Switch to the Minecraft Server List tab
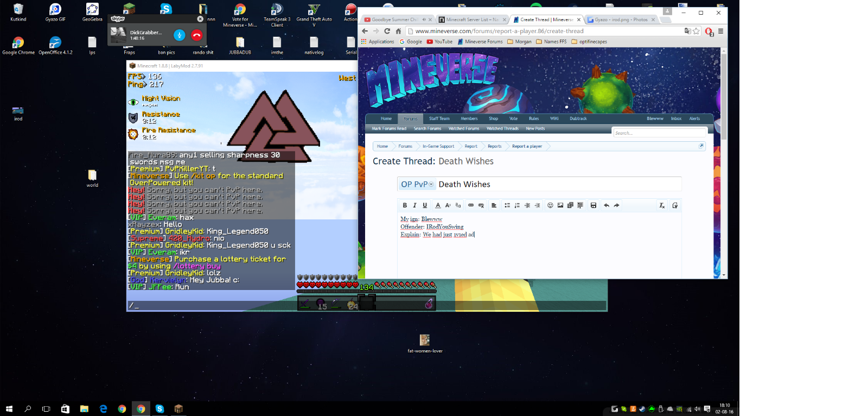868x416 pixels. coord(472,20)
